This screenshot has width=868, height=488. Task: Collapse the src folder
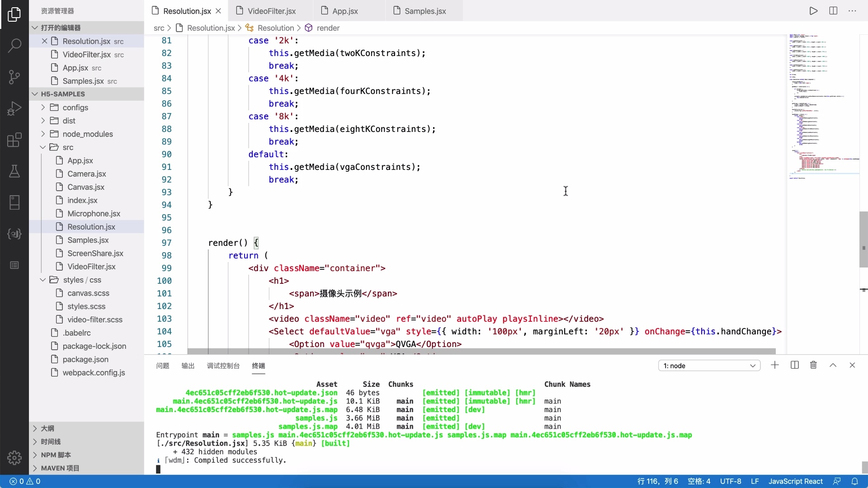[68, 147]
